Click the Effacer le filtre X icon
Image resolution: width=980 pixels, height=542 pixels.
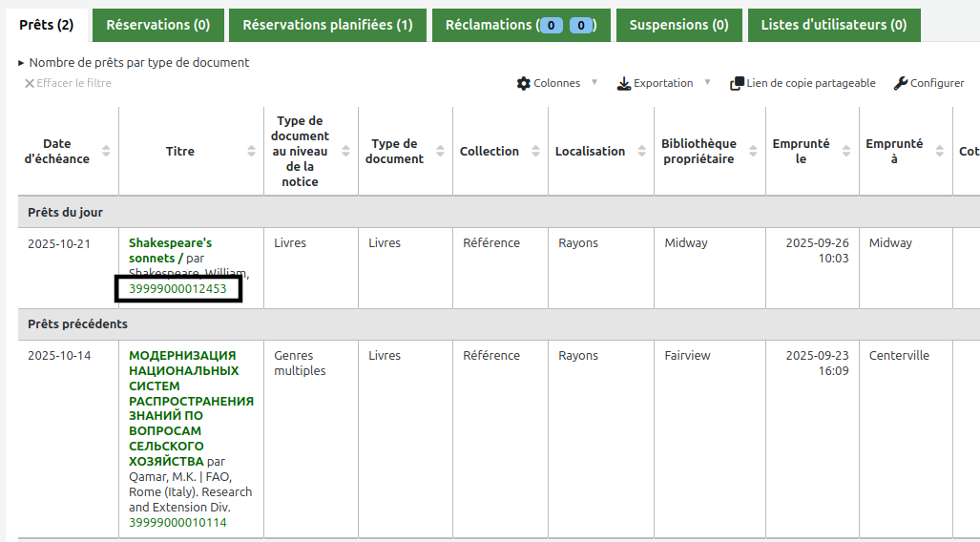30,83
